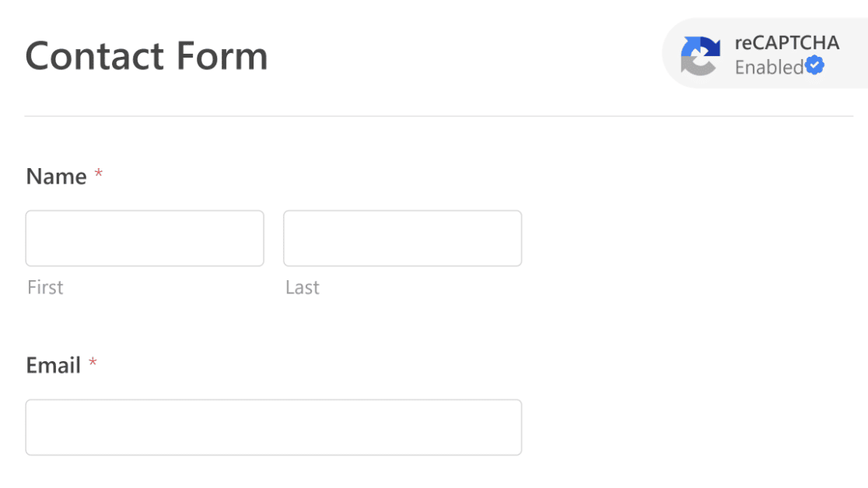Click the empty area right of the Email field
The height and width of the screenshot is (488, 868).
(692, 427)
